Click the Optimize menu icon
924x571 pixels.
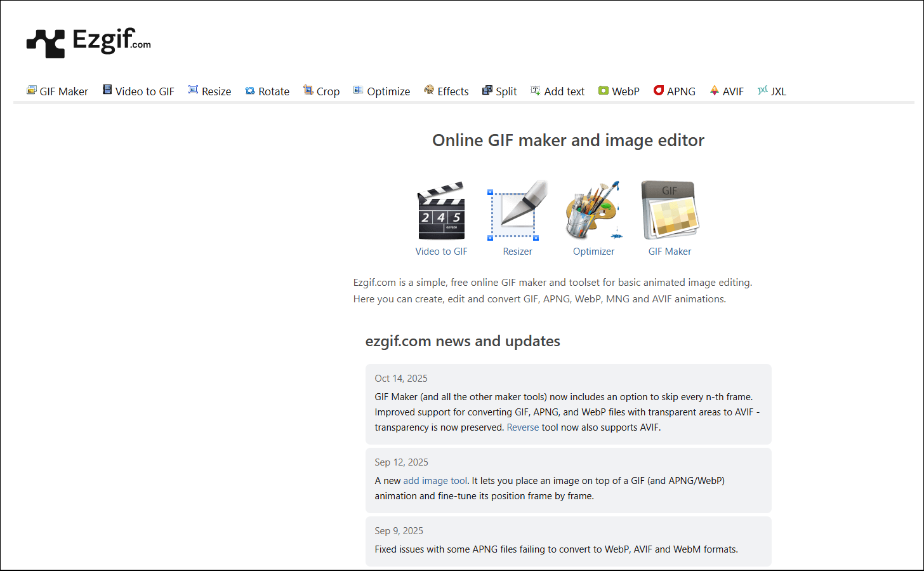[x=359, y=90]
